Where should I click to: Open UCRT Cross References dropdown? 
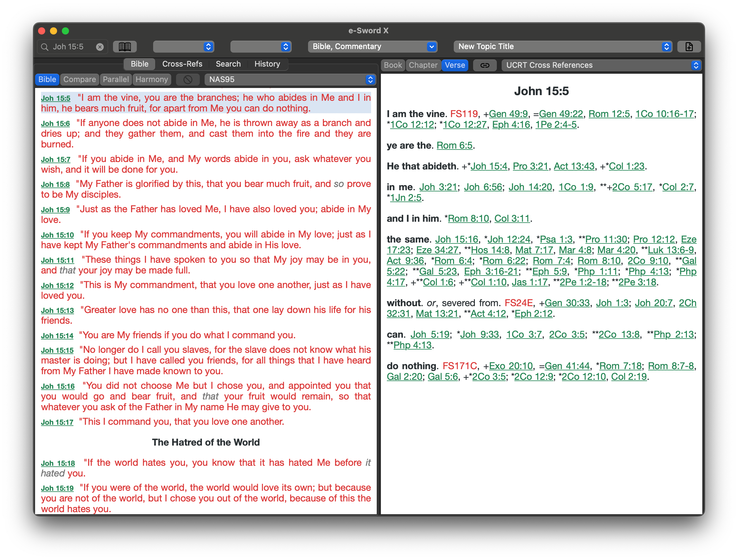602,65
